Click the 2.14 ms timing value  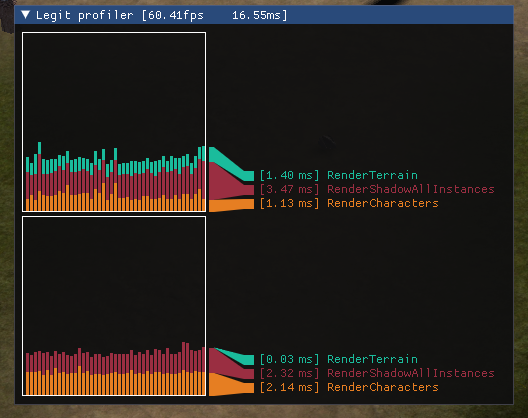(x=289, y=387)
